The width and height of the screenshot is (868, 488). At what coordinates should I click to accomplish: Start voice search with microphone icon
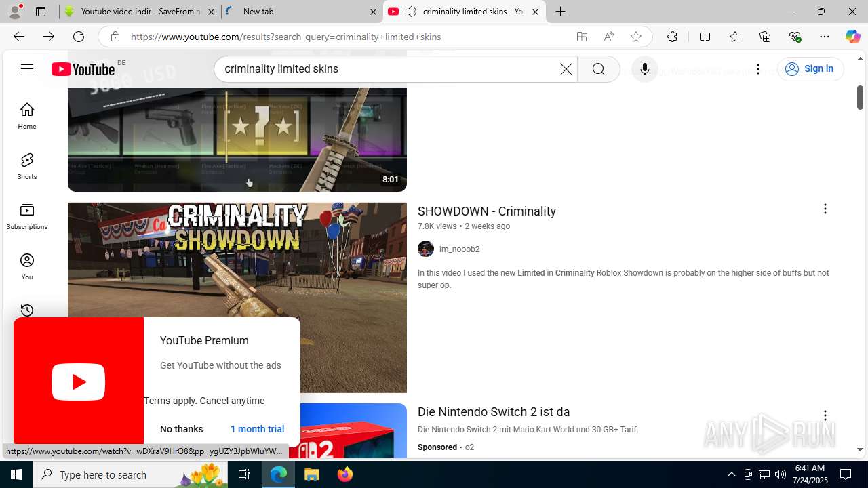pyautogui.click(x=644, y=69)
